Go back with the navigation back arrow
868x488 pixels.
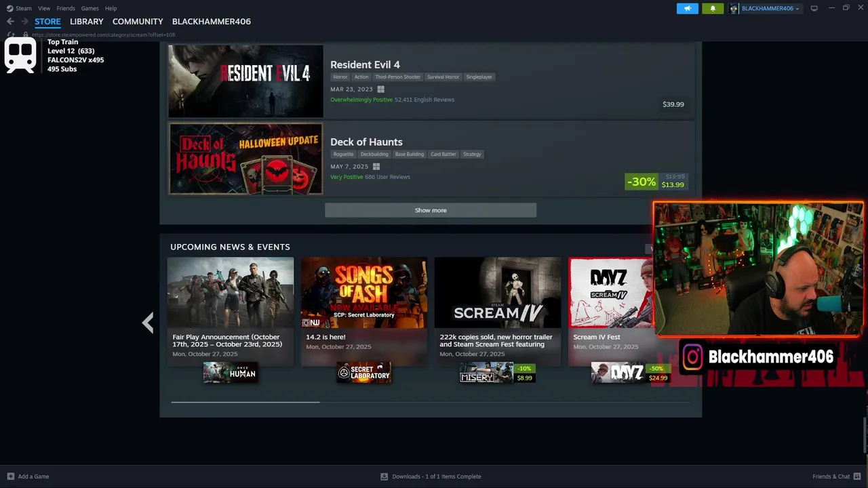[10, 22]
